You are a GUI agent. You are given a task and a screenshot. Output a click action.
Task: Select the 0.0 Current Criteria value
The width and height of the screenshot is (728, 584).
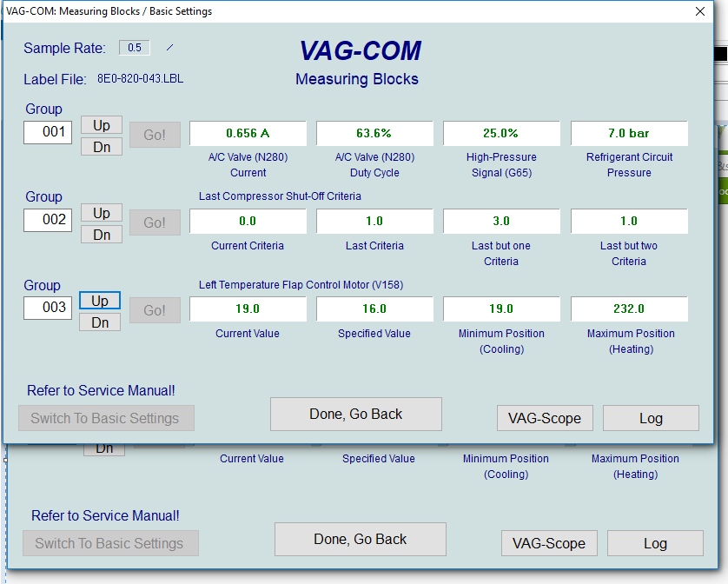click(x=248, y=221)
